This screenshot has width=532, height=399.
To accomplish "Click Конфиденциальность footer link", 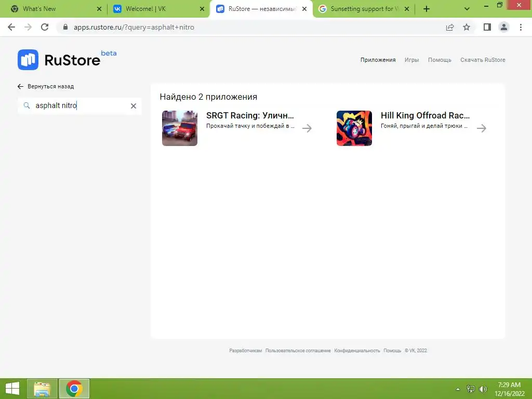I will click(x=357, y=351).
